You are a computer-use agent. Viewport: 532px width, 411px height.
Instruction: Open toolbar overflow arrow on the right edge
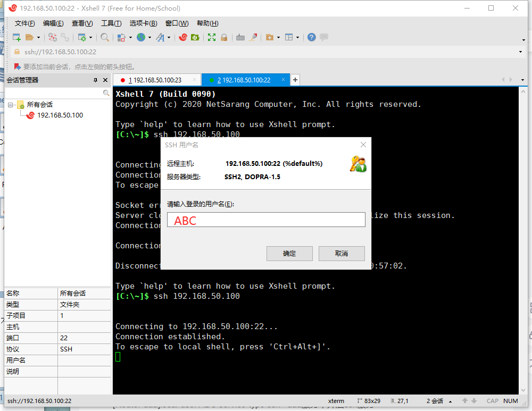523,40
